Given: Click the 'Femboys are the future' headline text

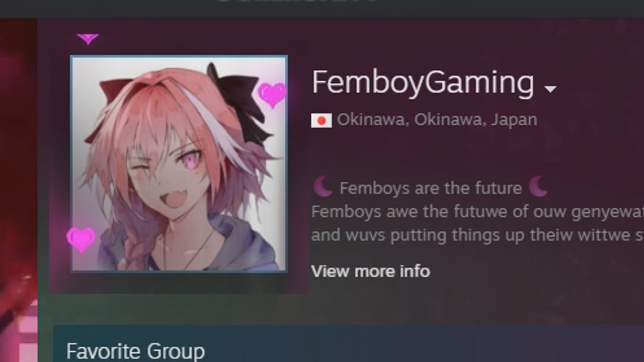Looking at the screenshot, I should [430, 188].
